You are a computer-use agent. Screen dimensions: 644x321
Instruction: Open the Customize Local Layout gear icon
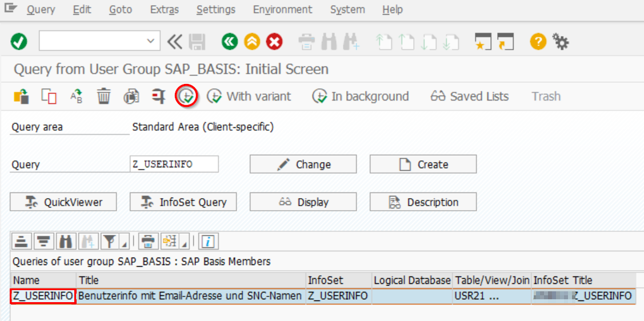(x=561, y=42)
